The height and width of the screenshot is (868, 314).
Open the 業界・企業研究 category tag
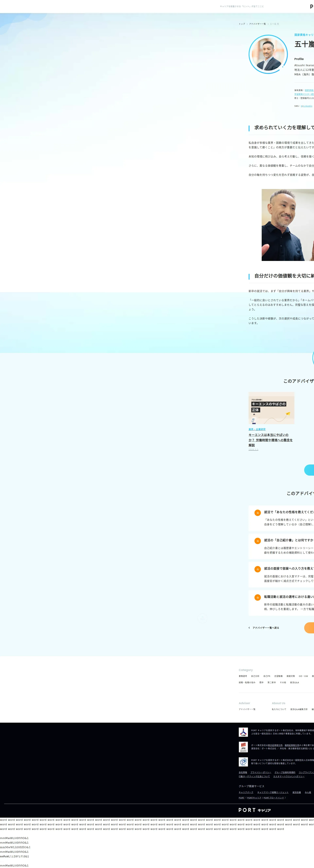[x=257, y=429]
